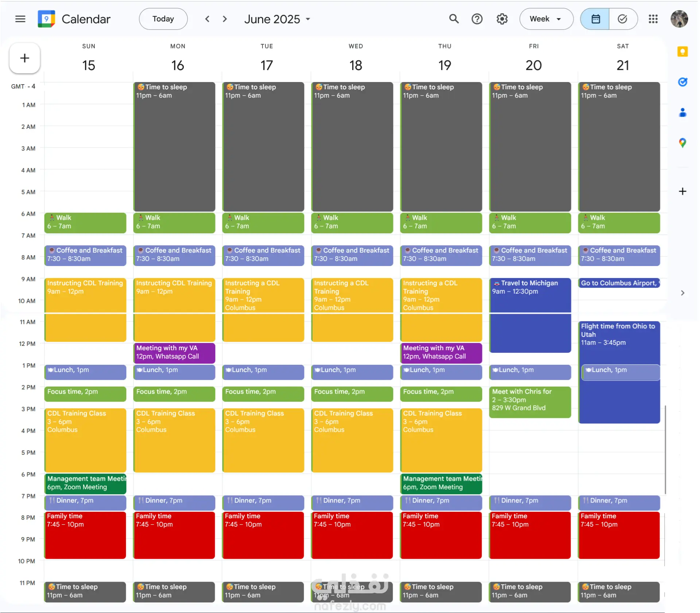Open Maps side panel icon

(x=682, y=143)
